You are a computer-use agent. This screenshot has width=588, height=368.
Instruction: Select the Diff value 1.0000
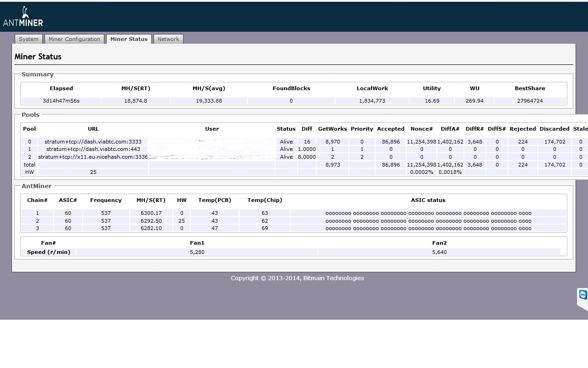(307, 149)
